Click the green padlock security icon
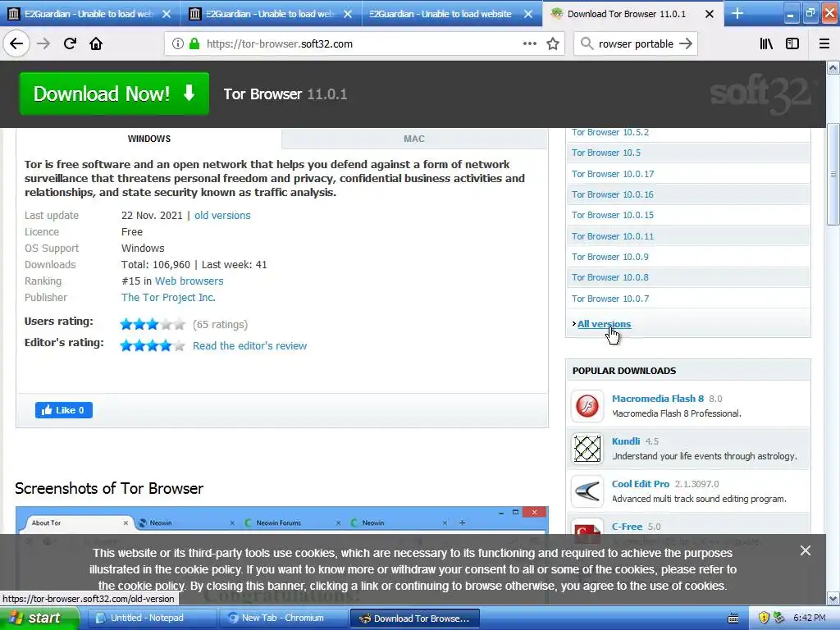 click(x=194, y=44)
